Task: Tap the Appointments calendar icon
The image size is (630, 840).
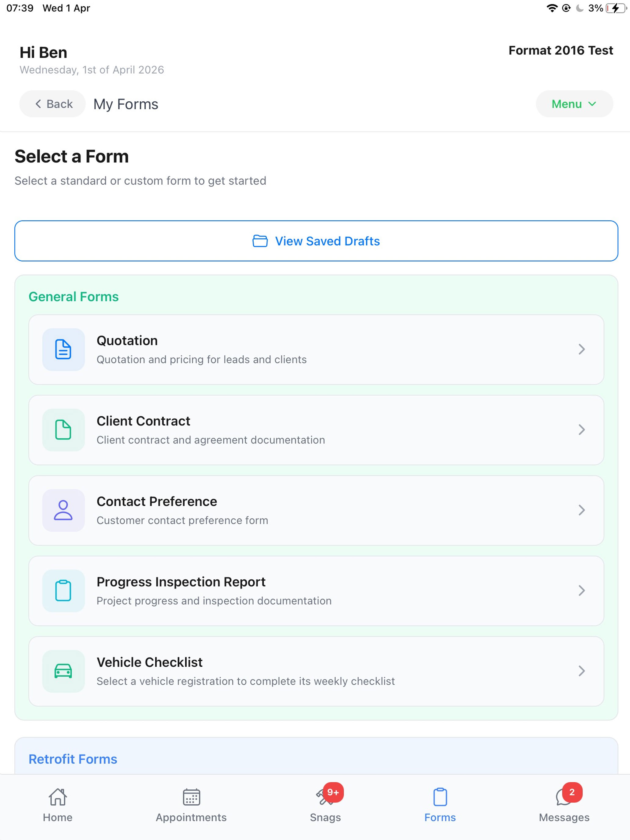Action: click(x=191, y=797)
